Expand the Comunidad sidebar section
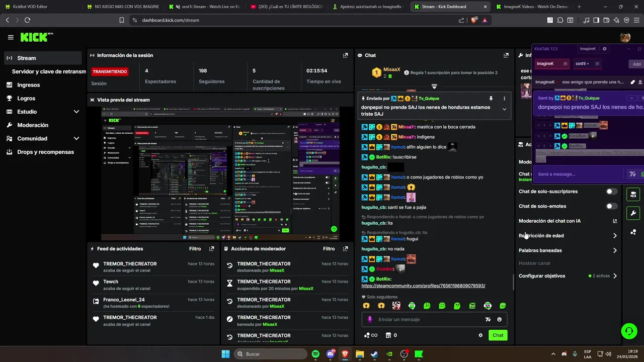The height and width of the screenshot is (362, 644). pos(76,138)
